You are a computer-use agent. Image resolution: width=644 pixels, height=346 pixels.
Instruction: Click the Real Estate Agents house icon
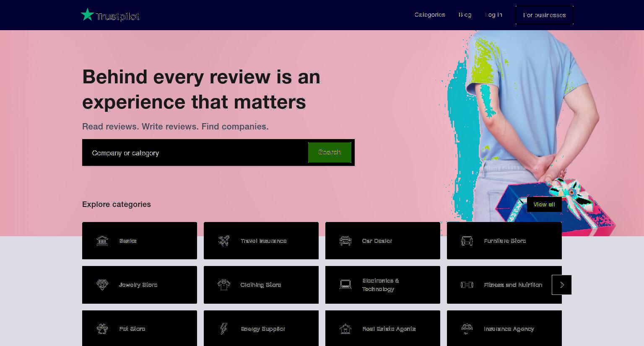coord(345,329)
